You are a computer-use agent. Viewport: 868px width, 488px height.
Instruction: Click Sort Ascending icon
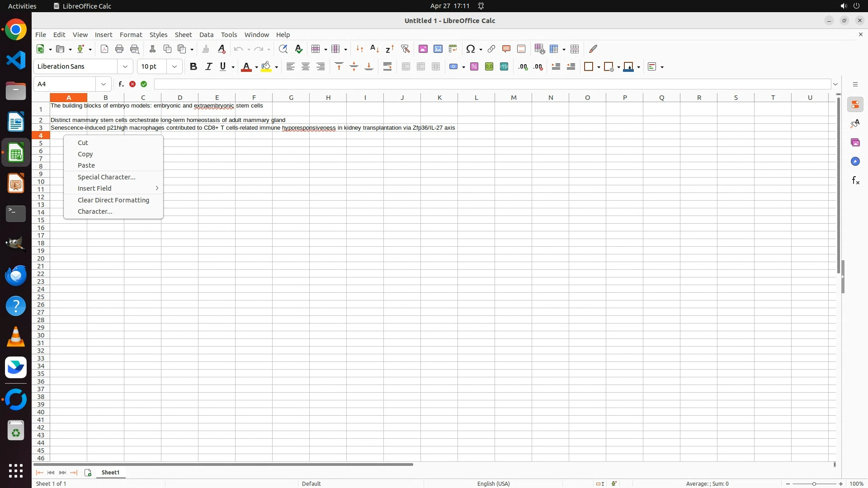374,49
